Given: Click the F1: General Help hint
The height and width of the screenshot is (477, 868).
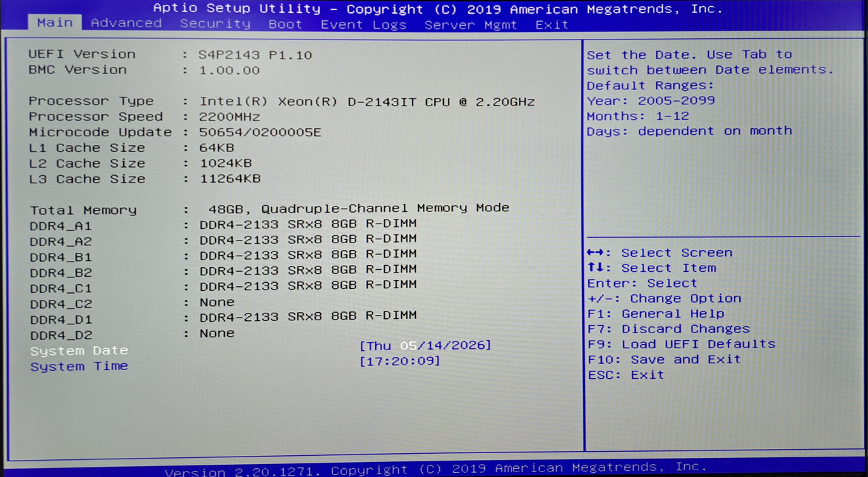Looking at the screenshot, I should [656, 314].
